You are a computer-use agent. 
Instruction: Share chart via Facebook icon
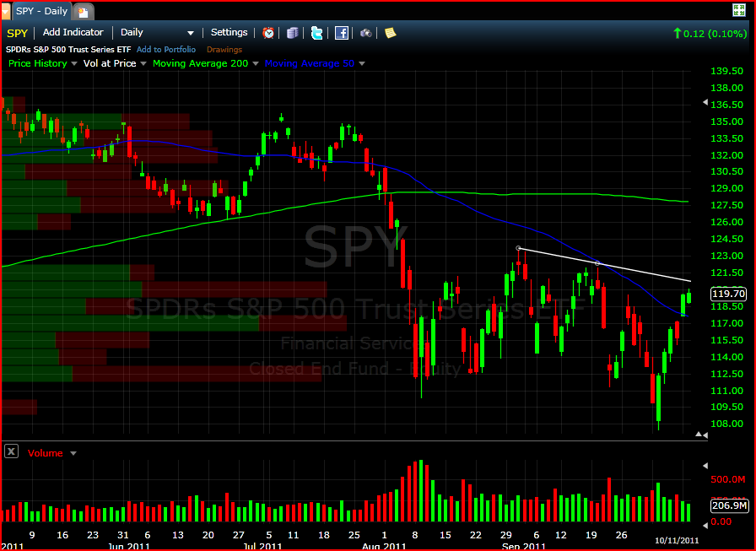tap(342, 33)
